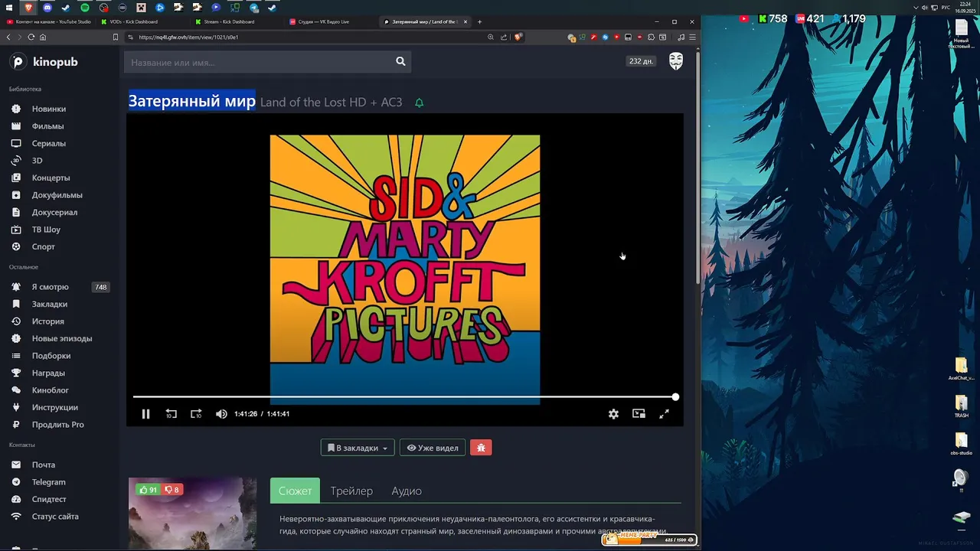Switch to the Трейлер tab
The height and width of the screenshot is (551, 980).
pos(351,491)
